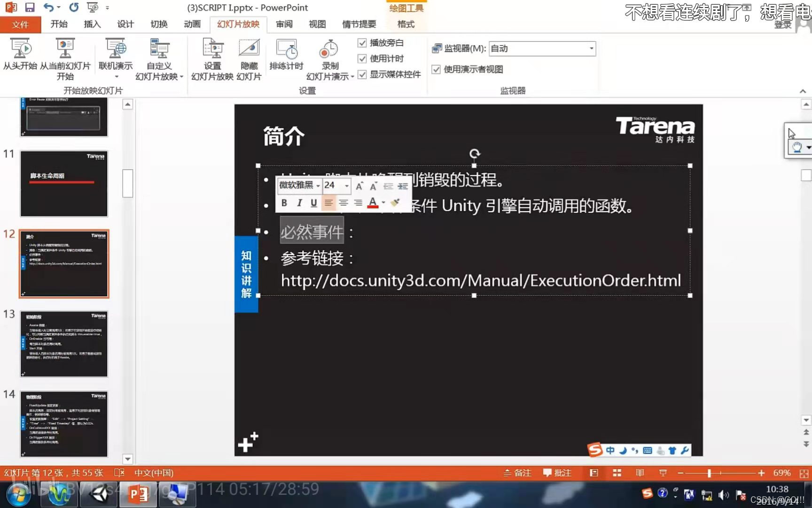Toggle the 播放旁白 checkbox
812x508 pixels.
[x=362, y=42]
